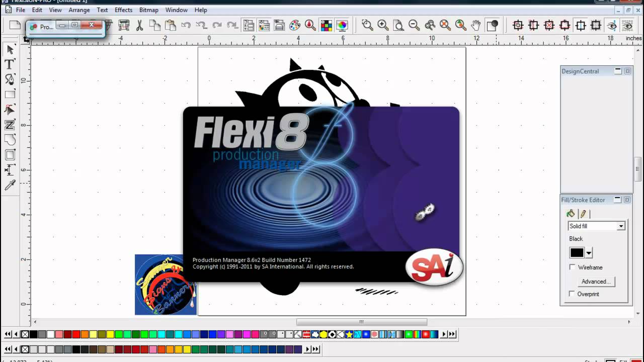Open the Bitmap menu
Viewport: 644px width, 362px height.
(x=149, y=10)
